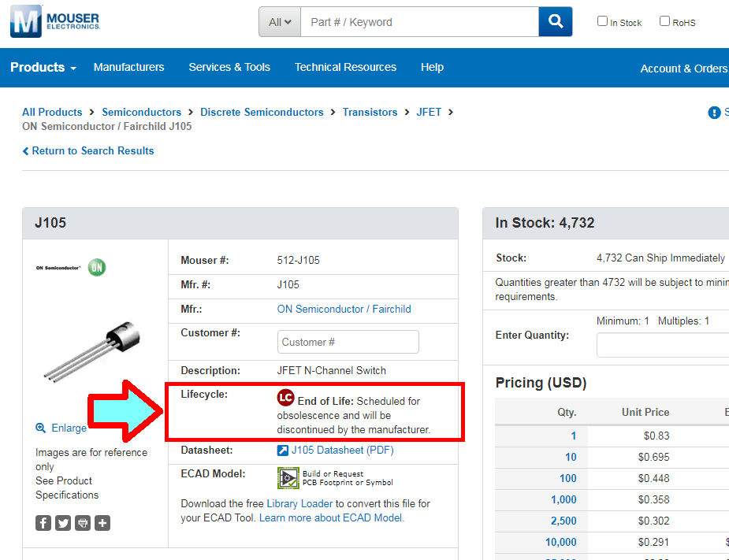Click the $0.448 unit price cell
Viewport: 729px width, 560px height.
coord(653,479)
